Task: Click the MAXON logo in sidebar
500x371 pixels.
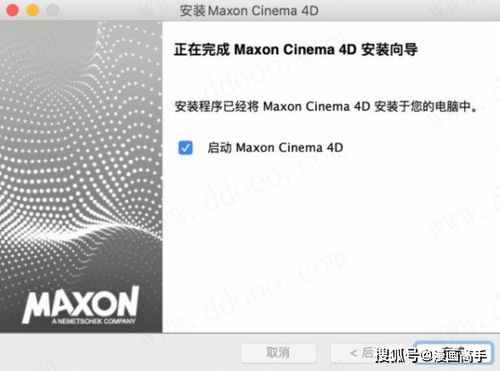Action: pos(80,303)
